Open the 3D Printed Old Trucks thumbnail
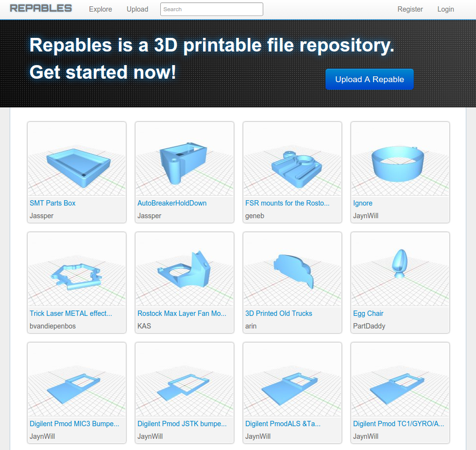 [292, 269]
